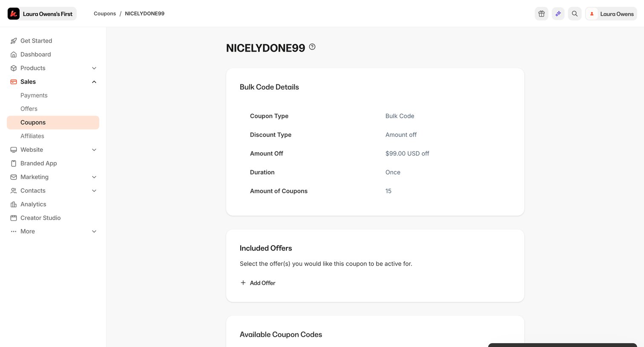Click the Products box icon

14,68
